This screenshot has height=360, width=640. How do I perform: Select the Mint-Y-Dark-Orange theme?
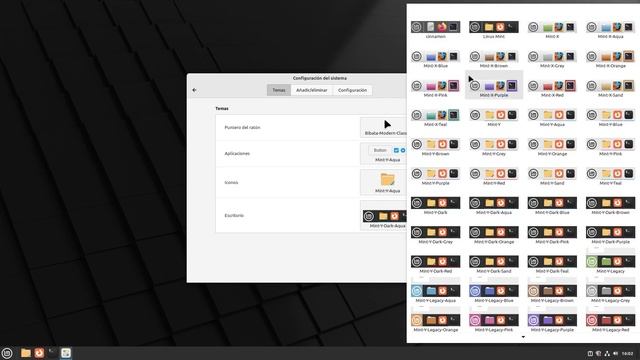pos(494,235)
